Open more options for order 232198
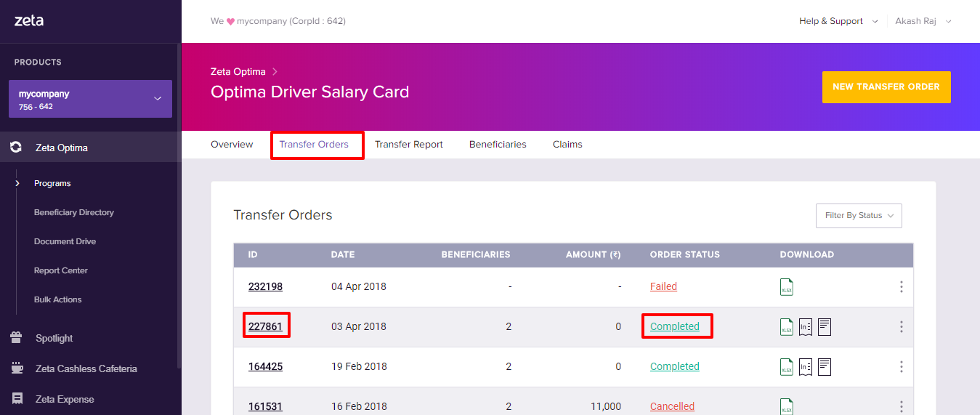The width and height of the screenshot is (980, 415). tap(902, 287)
